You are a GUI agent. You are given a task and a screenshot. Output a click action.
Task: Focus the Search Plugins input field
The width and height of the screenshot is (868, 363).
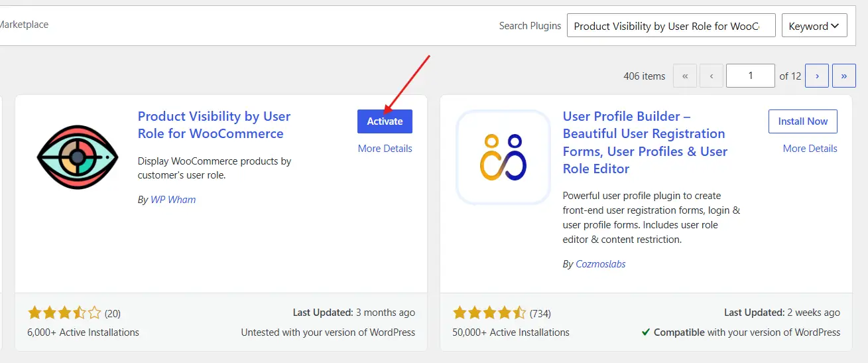671,26
